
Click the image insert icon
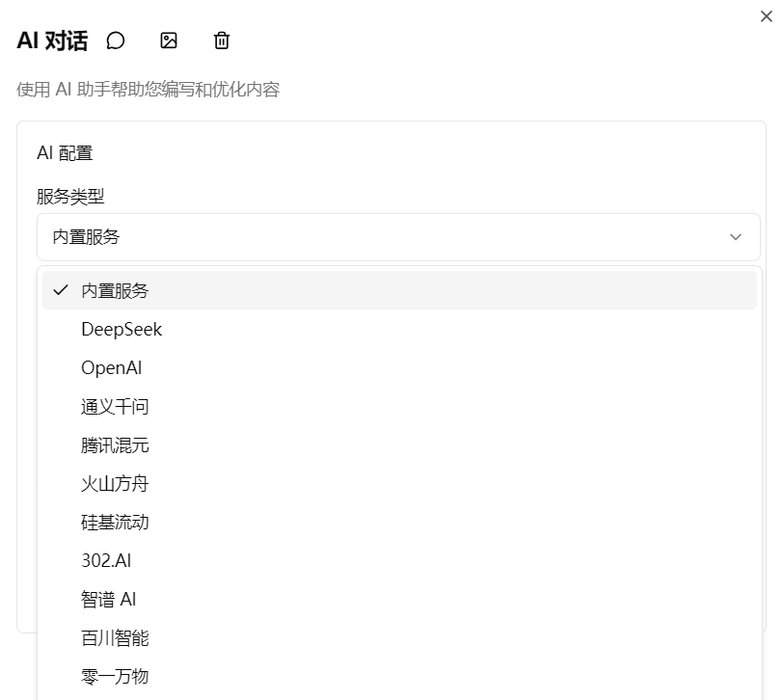coord(169,40)
